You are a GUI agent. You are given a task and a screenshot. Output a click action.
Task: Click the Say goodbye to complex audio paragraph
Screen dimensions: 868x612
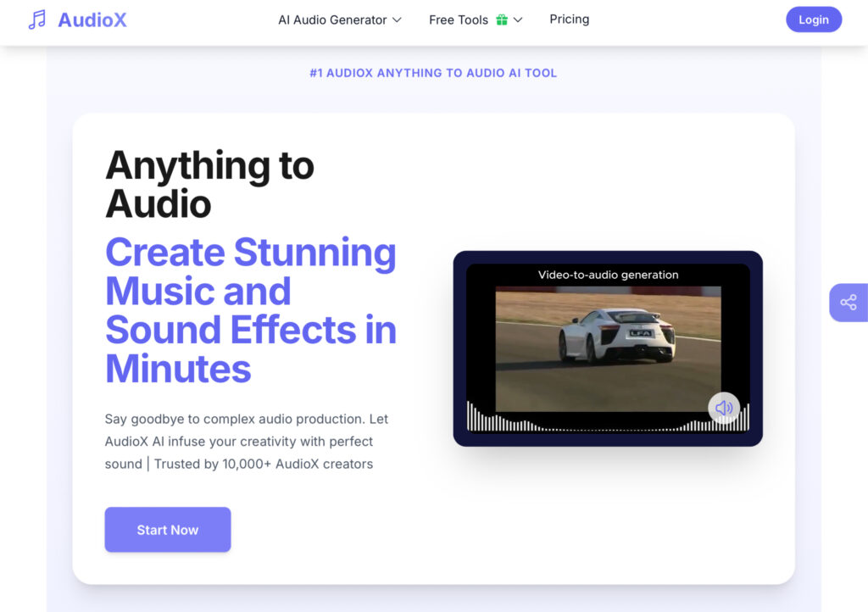247,442
